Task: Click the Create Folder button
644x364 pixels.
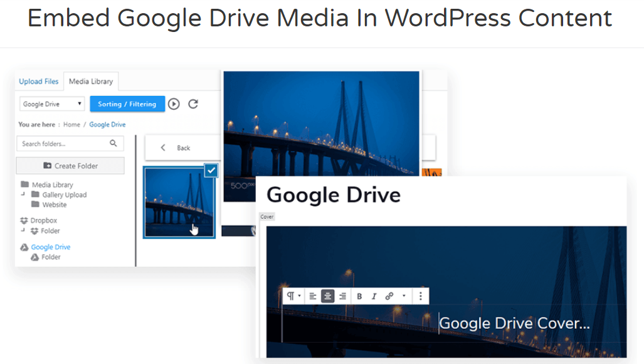Action: (70, 166)
